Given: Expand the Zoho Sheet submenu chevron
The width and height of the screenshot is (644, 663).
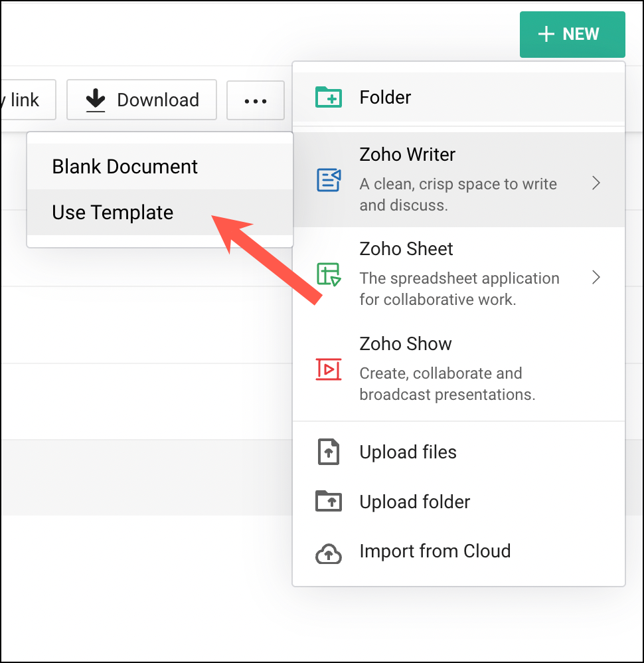Looking at the screenshot, I should [596, 278].
